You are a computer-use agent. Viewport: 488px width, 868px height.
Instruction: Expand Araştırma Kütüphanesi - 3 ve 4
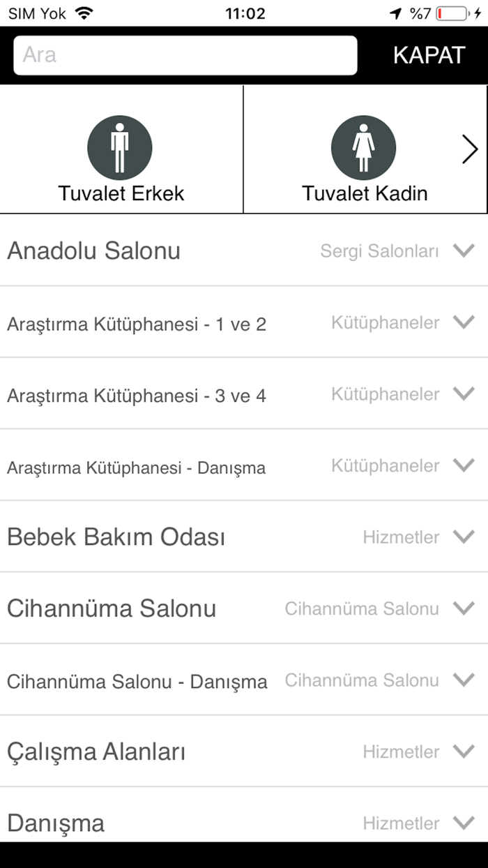[463, 394]
